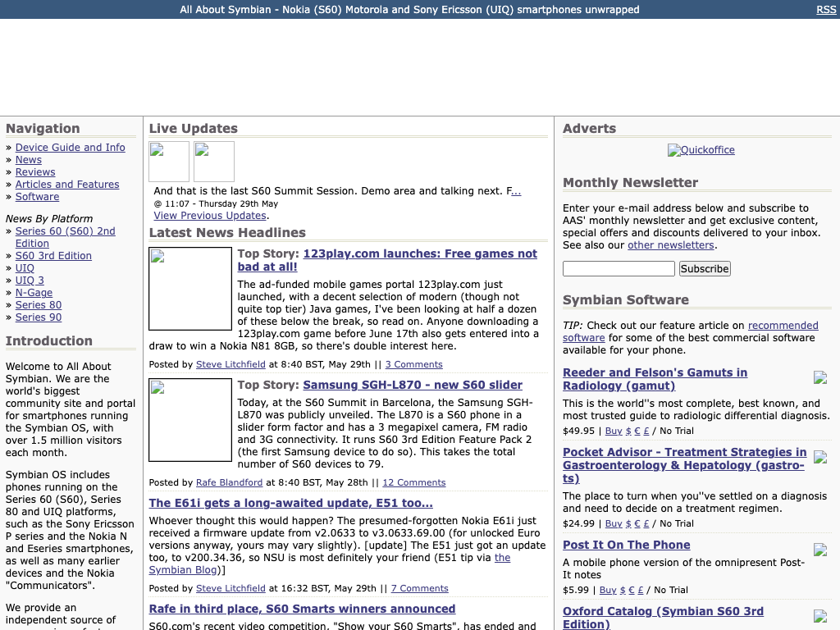The width and height of the screenshot is (840, 630).
Task: Click second Live Updates thumbnail image
Action: pos(214,162)
